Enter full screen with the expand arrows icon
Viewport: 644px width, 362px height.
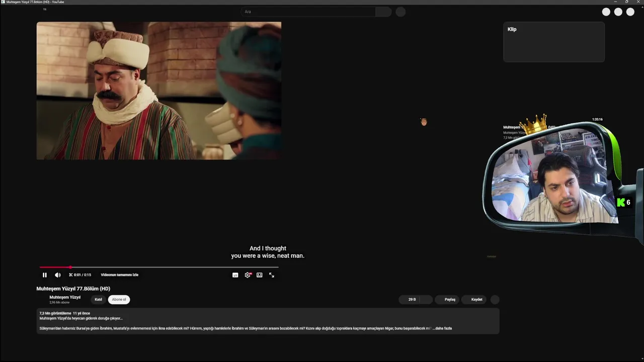tap(272, 275)
